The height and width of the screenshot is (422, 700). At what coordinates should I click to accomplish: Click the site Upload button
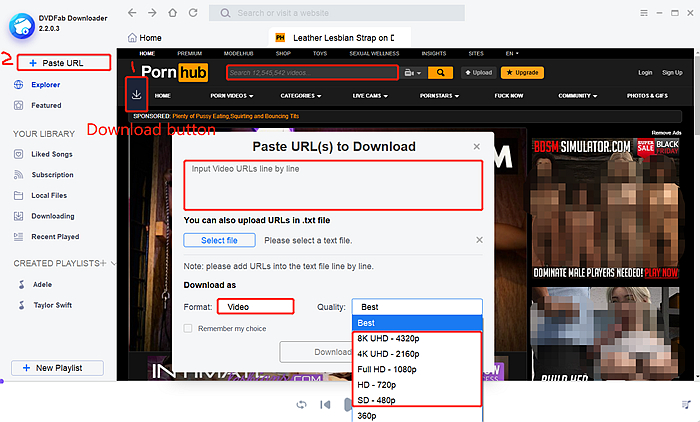click(x=479, y=72)
